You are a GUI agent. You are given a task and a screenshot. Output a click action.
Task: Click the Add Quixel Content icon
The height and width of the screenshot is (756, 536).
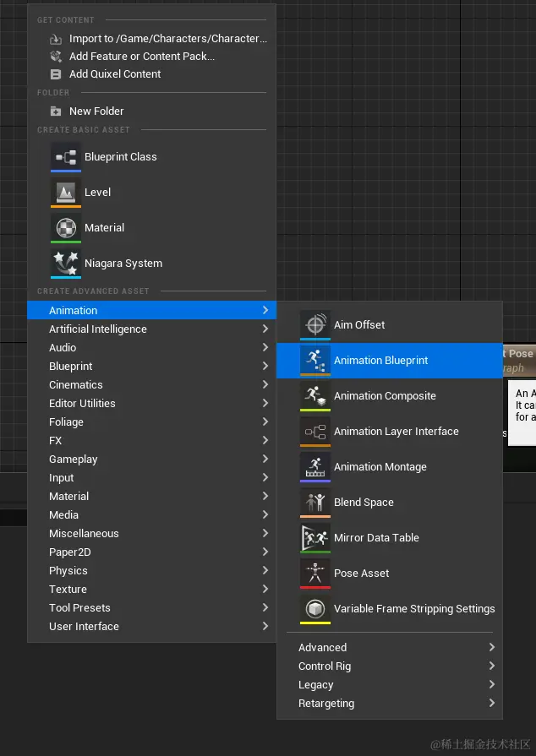tap(56, 74)
